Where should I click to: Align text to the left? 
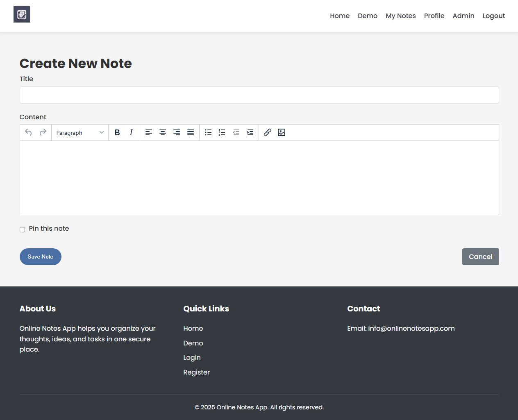click(x=149, y=132)
